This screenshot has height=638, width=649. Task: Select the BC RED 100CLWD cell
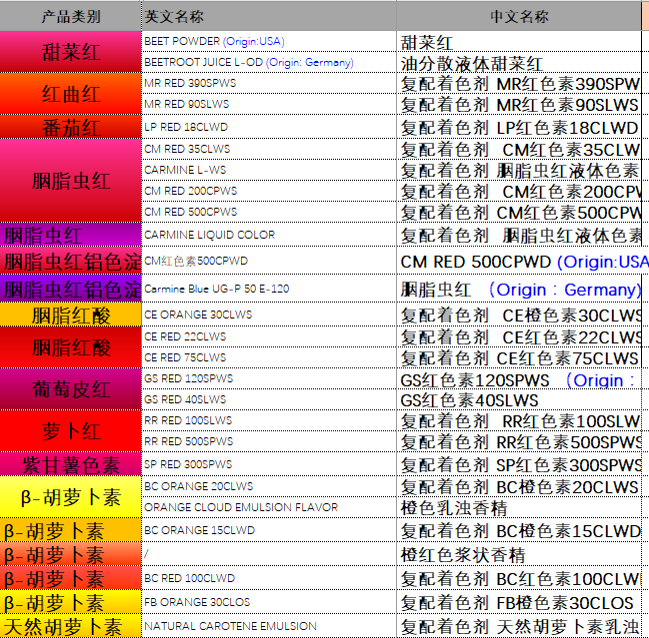coord(269,578)
